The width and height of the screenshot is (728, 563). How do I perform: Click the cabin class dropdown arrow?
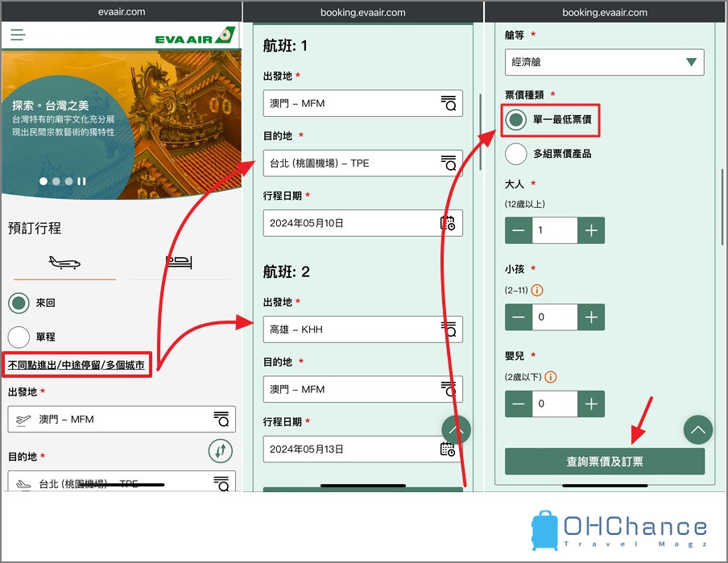(x=691, y=62)
